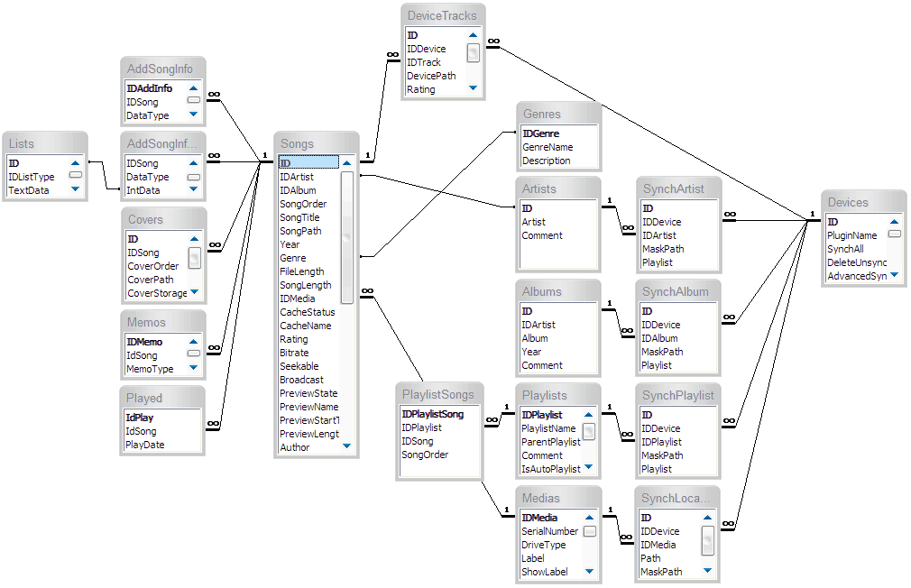Select SerialNumber field in Medias table
The image size is (911, 588).
point(551,531)
